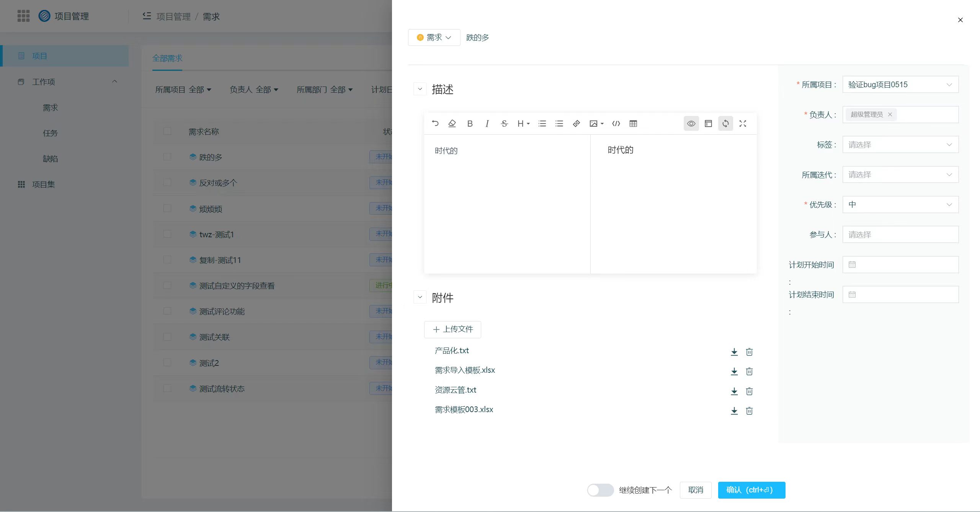
Task: Click 确认 (ctrl+⏎) button
Action: [x=751, y=490]
